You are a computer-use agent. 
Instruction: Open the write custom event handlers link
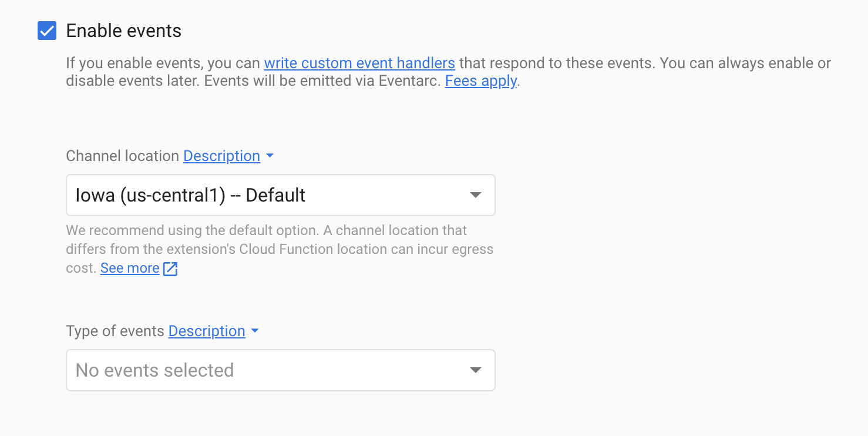pos(359,63)
